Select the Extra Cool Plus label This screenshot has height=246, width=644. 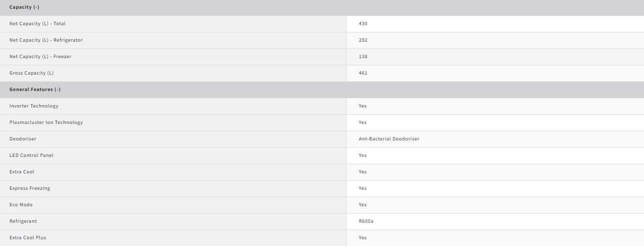(28, 238)
